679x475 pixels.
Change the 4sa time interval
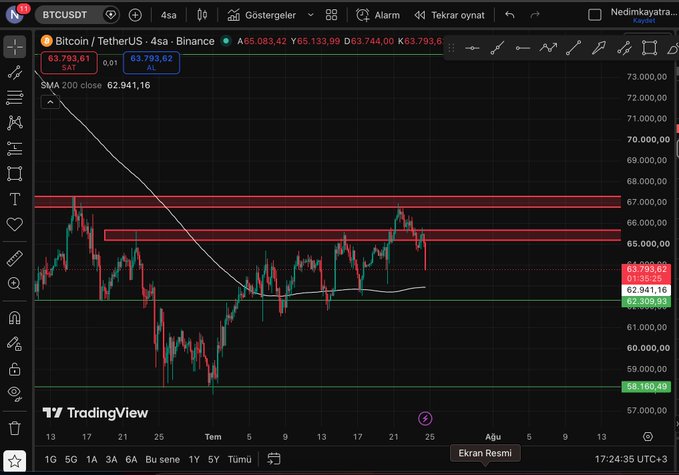click(x=168, y=15)
